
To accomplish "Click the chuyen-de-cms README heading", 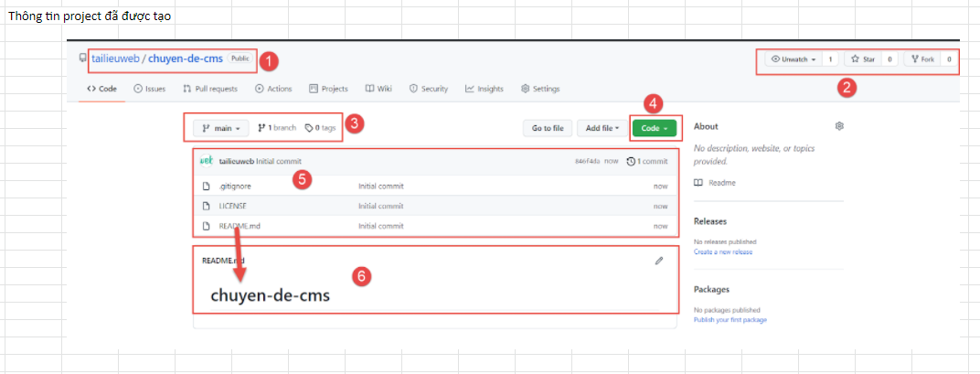I will pos(270,295).
